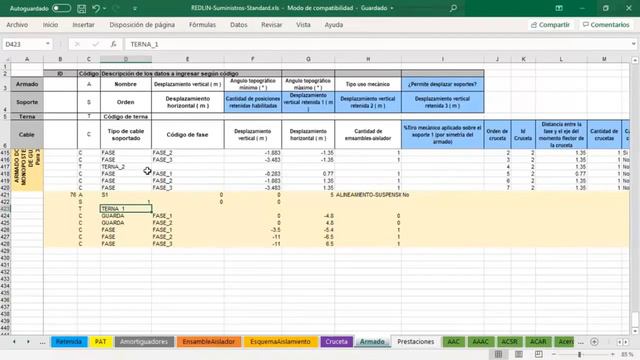Open the AAC sheet tab

[453, 342]
